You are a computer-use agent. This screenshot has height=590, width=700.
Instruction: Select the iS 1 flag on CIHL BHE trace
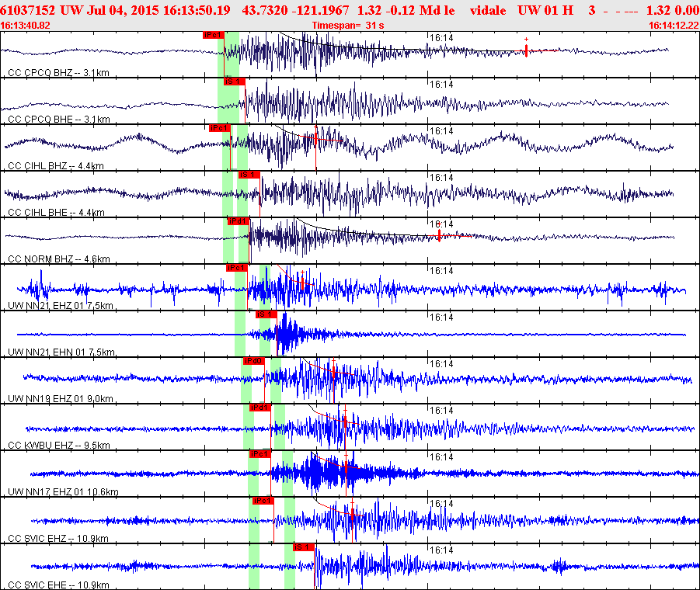pos(249,175)
